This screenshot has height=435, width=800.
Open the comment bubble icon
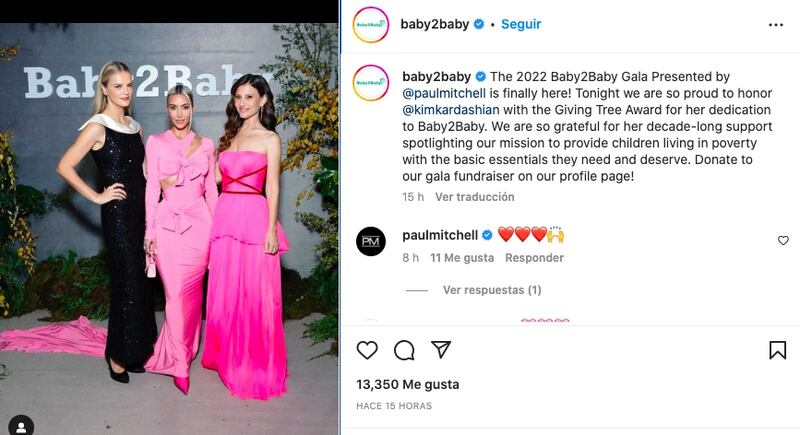[x=404, y=350]
